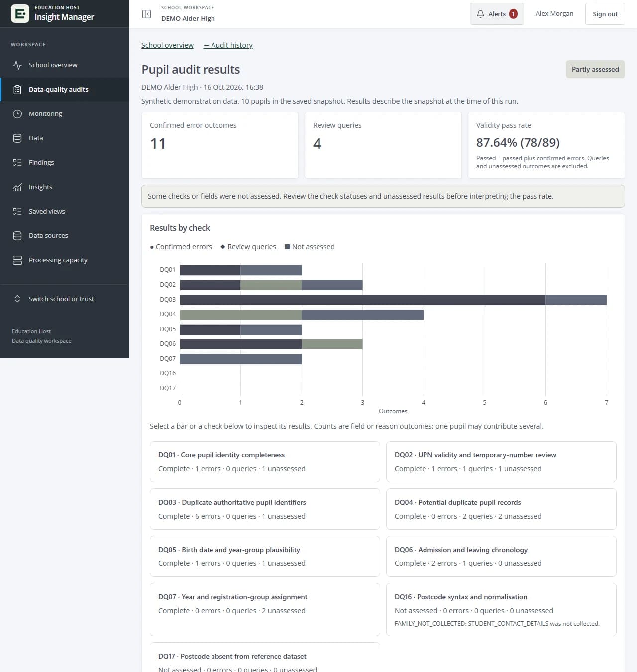Click the Results by check heading

pos(180,228)
